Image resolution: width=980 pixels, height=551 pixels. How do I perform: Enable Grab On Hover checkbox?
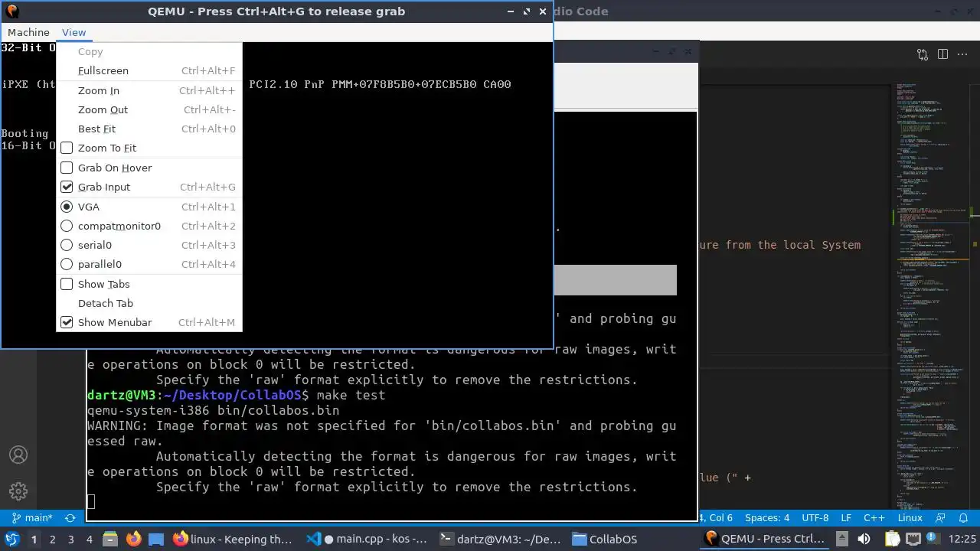click(67, 168)
